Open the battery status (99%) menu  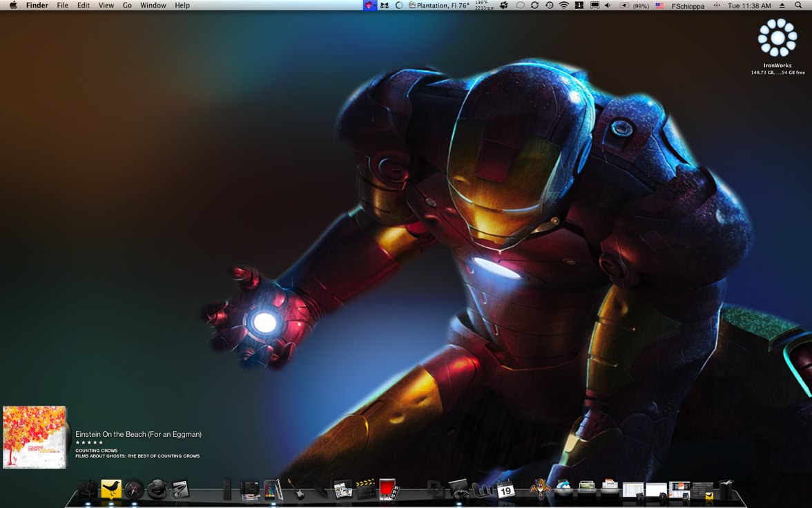point(635,6)
